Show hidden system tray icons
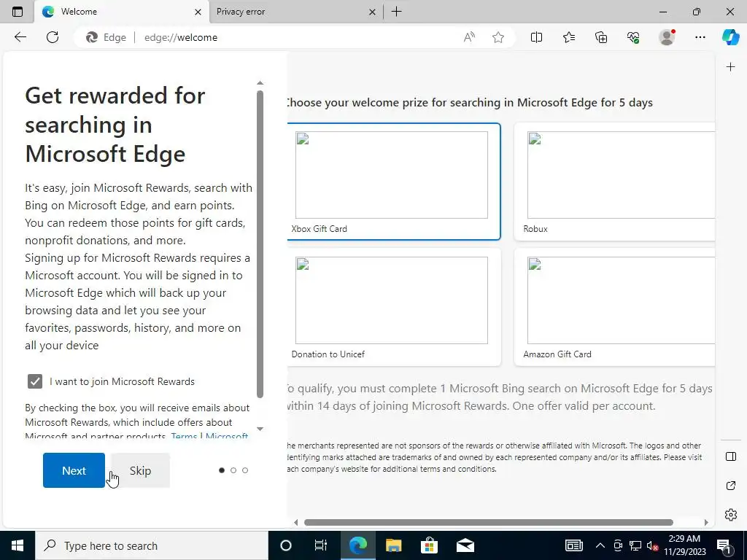This screenshot has height=560, width=747. [x=600, y=545]
